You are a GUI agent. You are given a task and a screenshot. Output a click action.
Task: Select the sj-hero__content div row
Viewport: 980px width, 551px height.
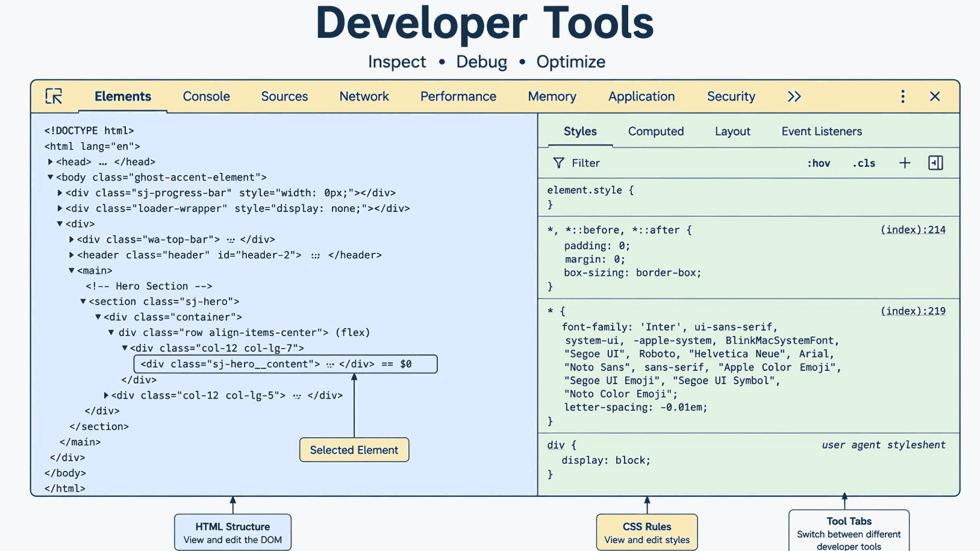click(x=285, y=364)
